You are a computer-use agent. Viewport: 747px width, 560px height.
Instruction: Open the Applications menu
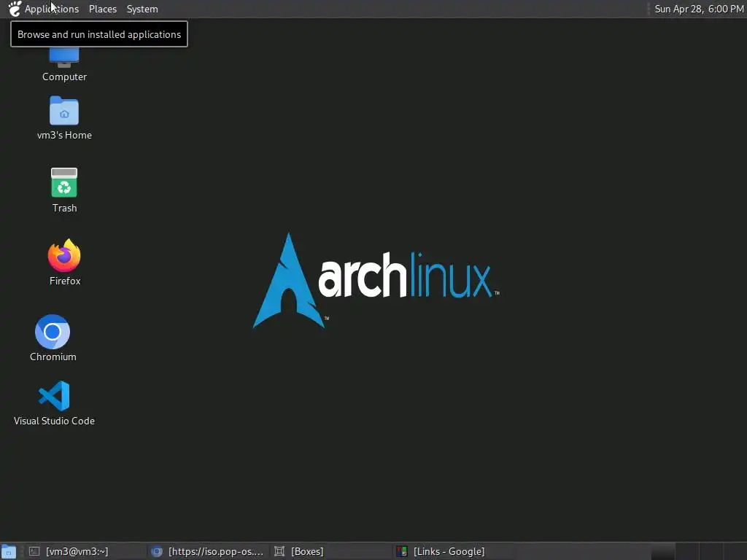tap(43, 9)
